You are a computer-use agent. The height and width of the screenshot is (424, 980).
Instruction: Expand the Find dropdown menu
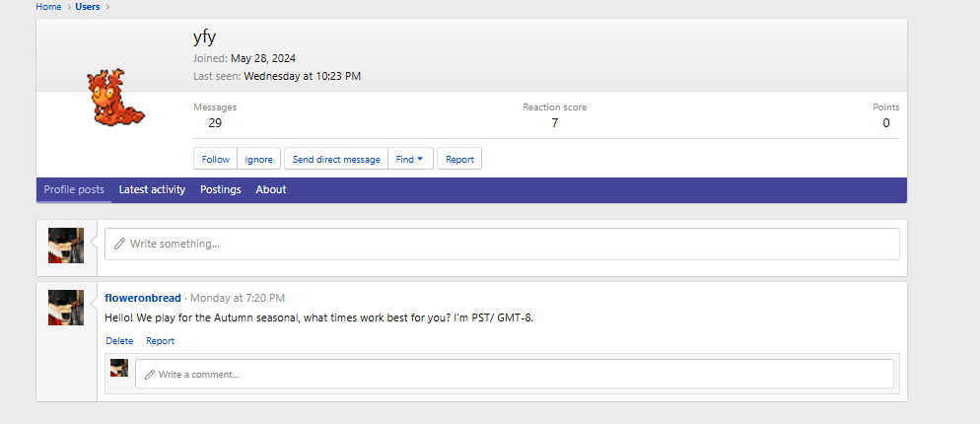tap(410, 159)
